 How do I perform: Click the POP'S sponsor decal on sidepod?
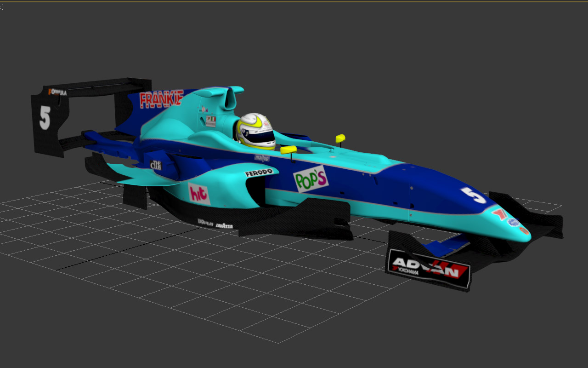click(311, 178)
